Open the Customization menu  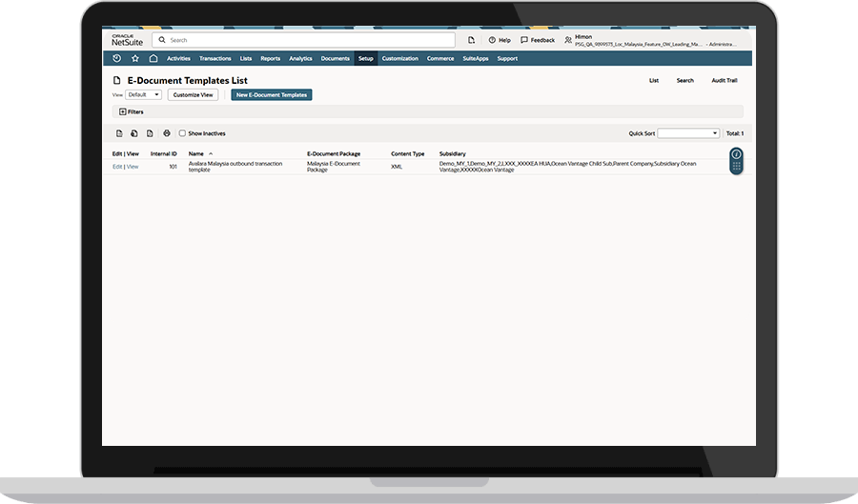400,58
